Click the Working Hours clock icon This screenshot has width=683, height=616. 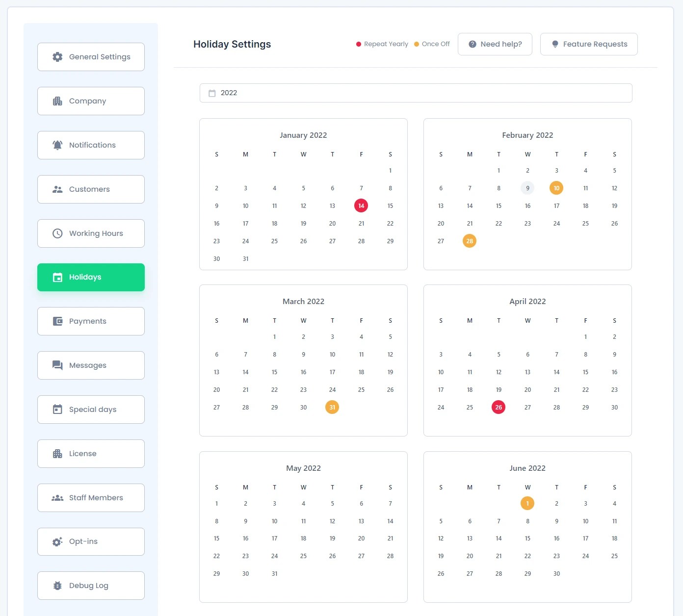click(x=57, y=233)
